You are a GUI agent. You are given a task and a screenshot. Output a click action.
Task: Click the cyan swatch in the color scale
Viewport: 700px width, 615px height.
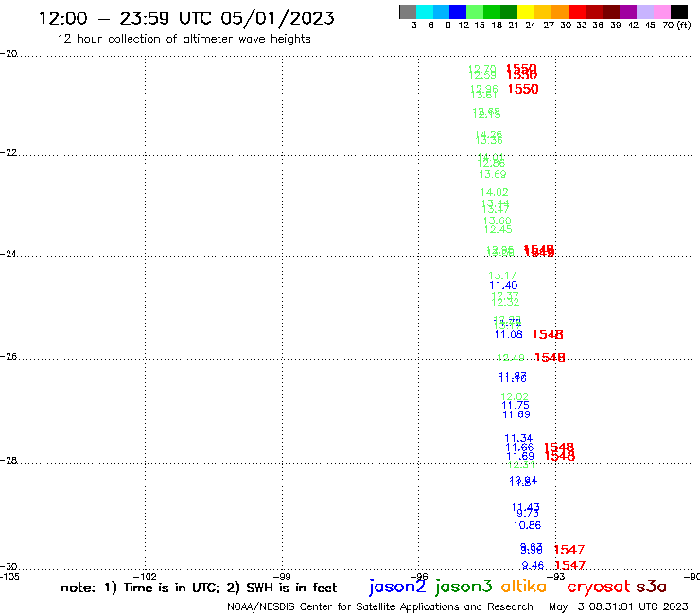point(424,11)
